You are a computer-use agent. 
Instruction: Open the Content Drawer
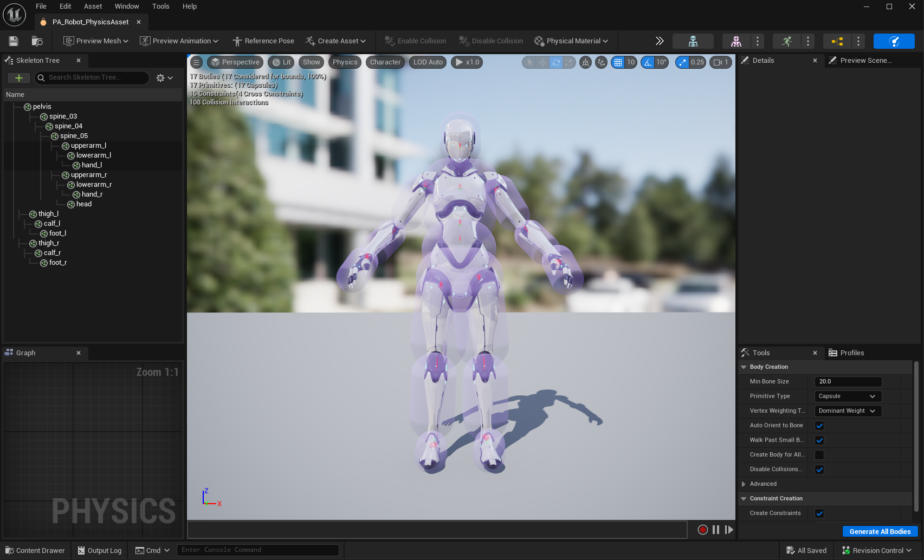pyautogui.click(x=35, y=551)
